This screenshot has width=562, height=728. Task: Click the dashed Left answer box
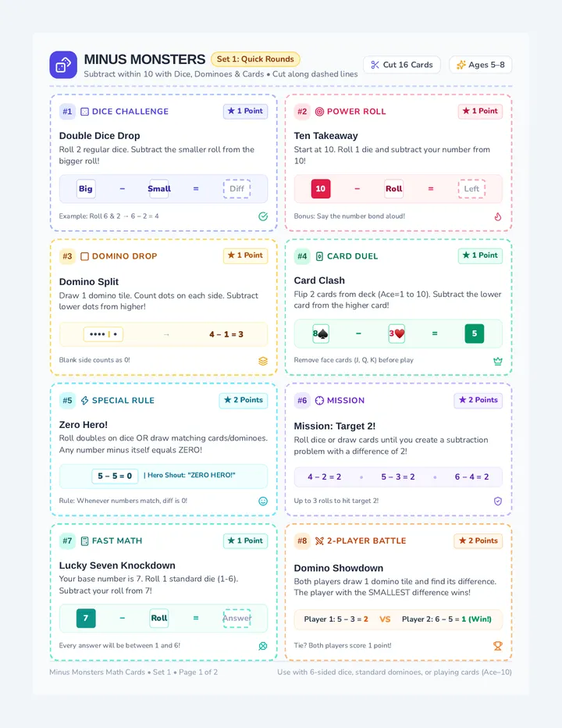pyautogui.click(x=471, y=189)
